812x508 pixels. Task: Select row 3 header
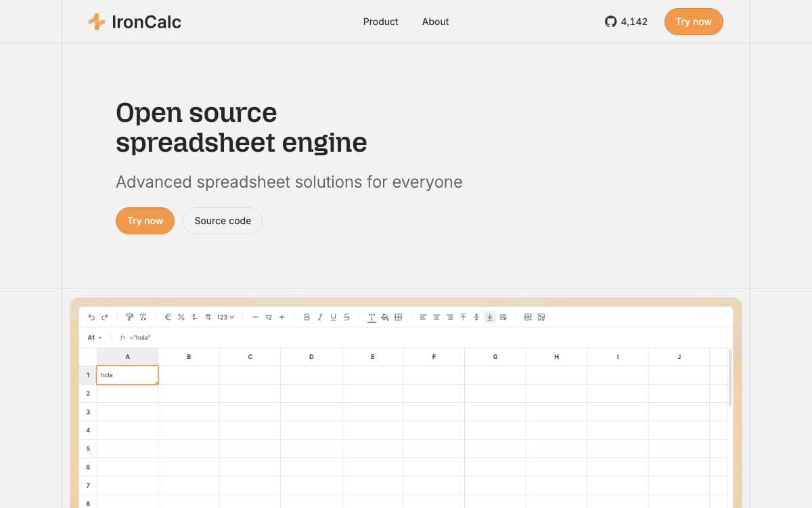(x=88, y=412)
